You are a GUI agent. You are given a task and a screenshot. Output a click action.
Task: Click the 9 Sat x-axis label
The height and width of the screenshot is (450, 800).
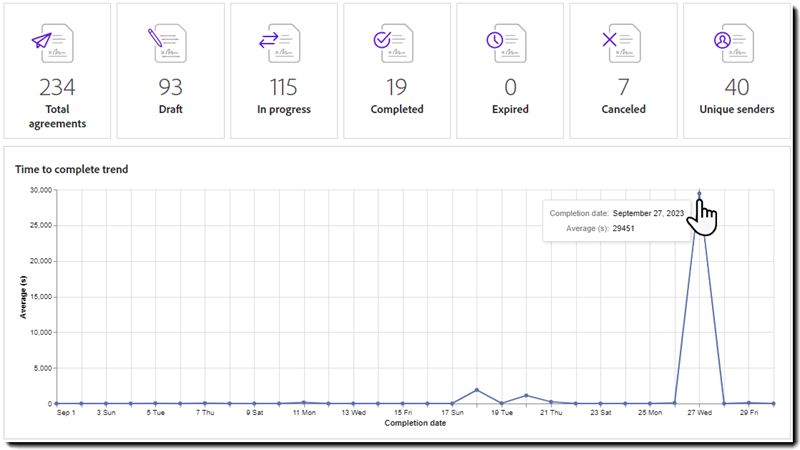tap(254, 413)
